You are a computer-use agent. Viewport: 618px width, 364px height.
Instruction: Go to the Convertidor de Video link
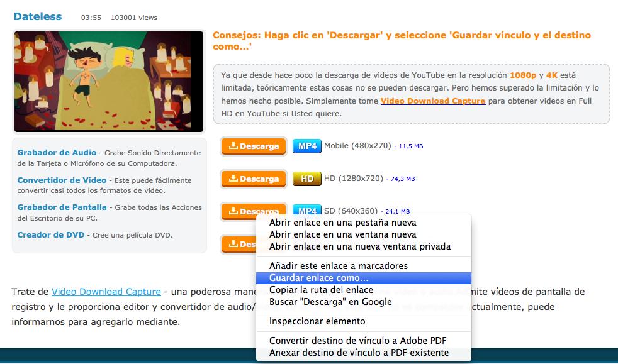(x=62, y=180)
